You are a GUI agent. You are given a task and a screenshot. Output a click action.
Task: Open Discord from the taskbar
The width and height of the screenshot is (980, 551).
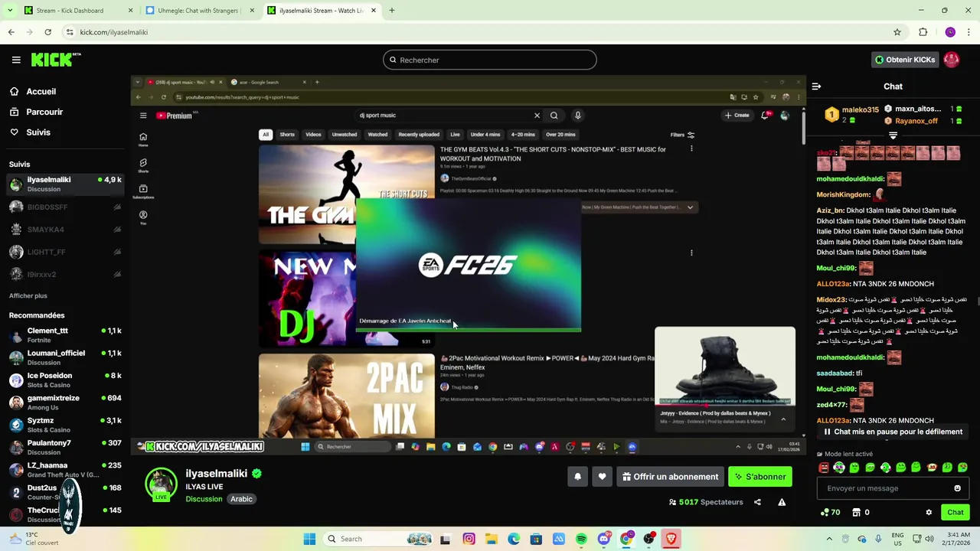(603, 539)
